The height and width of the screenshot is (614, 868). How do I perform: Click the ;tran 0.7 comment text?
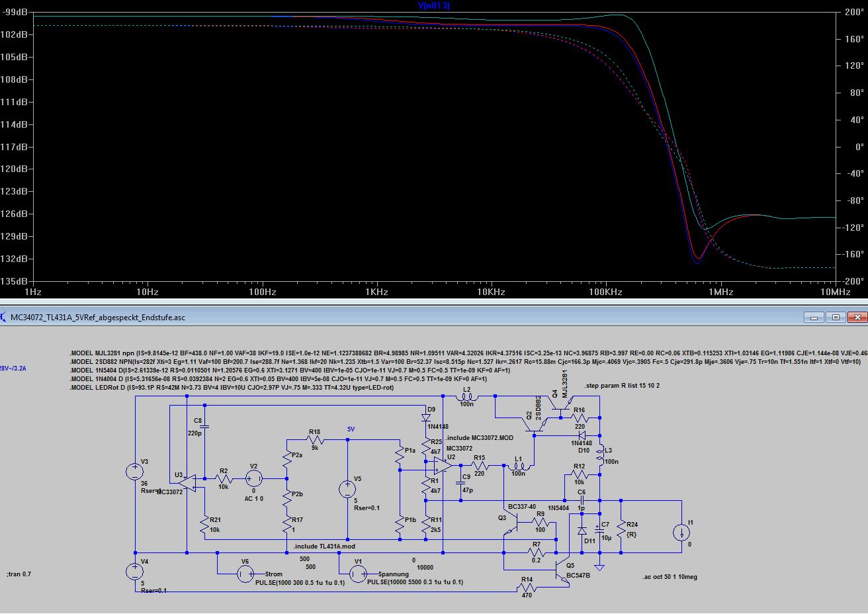click(x=19, y=574)
